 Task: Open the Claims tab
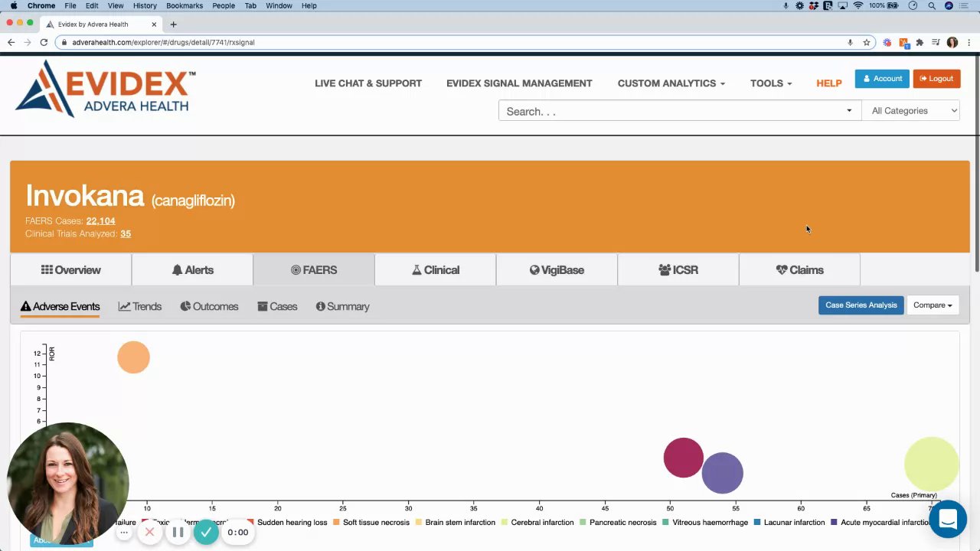[799, 270]
